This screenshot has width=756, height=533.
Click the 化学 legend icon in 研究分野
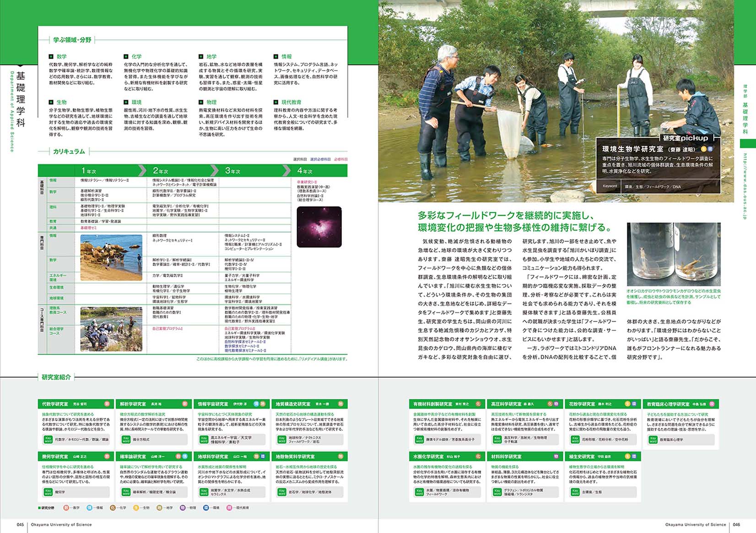coord(113,508)
